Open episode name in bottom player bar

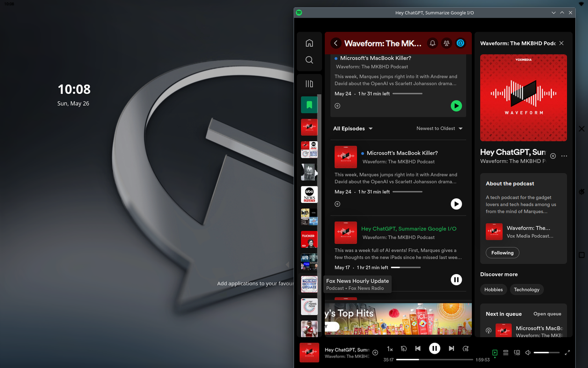347,350
